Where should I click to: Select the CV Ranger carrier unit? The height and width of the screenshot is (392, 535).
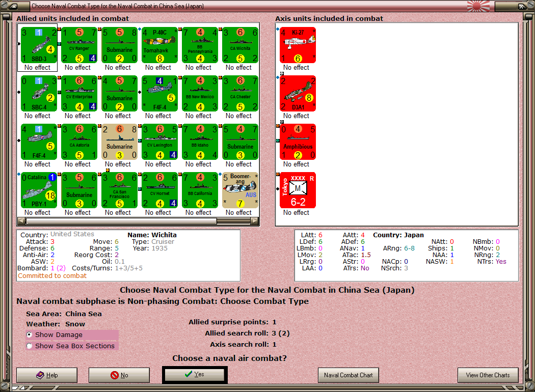[x=79, y=45]
